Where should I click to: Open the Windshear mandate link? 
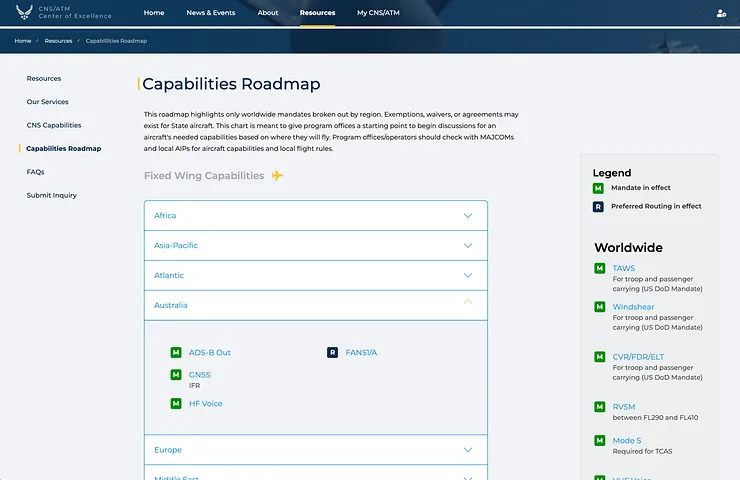[633, 307]
